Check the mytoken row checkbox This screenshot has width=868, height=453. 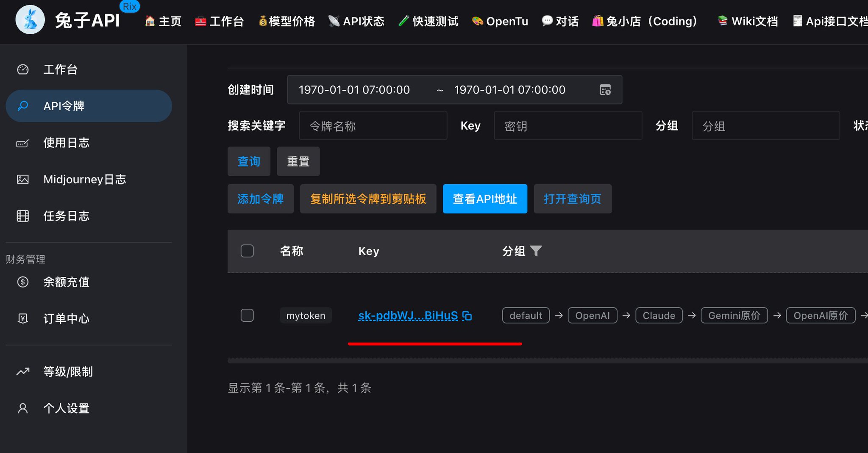coord(247,315)
